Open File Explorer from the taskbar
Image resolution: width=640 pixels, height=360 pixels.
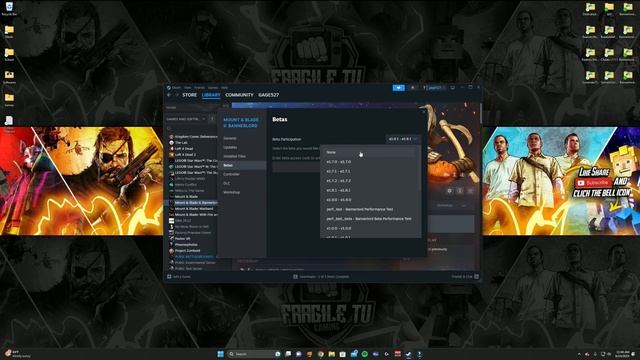click(331, 354)
